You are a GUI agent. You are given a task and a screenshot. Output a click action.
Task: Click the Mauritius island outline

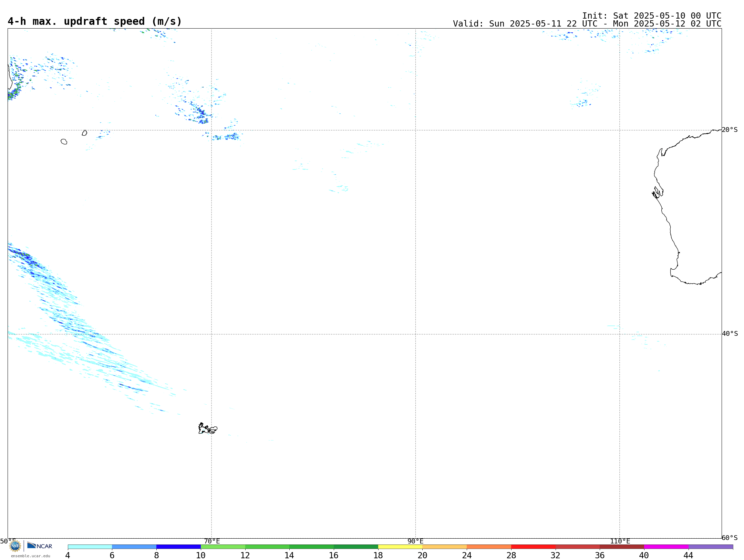(x=84, y=133)
